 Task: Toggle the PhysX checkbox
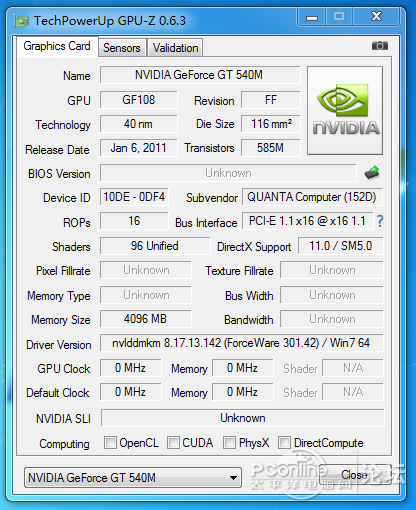click(x=229, y=443)
